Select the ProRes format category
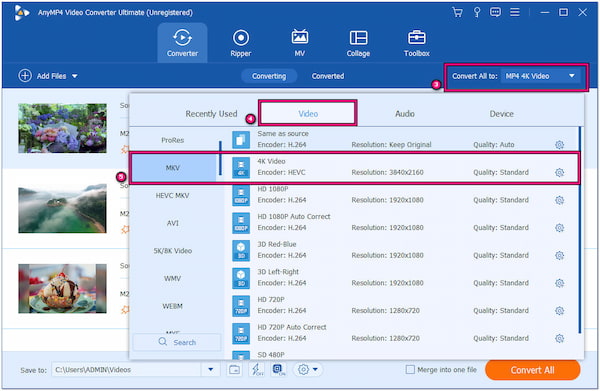 pos(173,140)
